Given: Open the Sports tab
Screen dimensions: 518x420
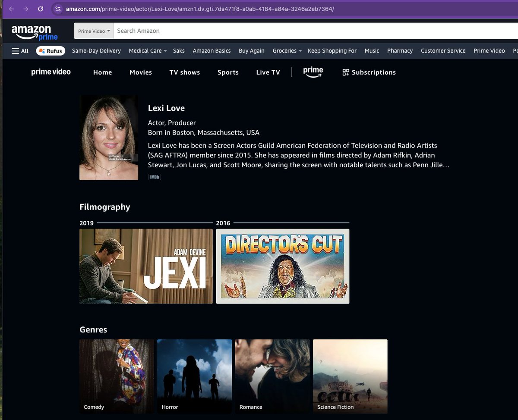Looking at the screenshot, I should click(228, 72).
